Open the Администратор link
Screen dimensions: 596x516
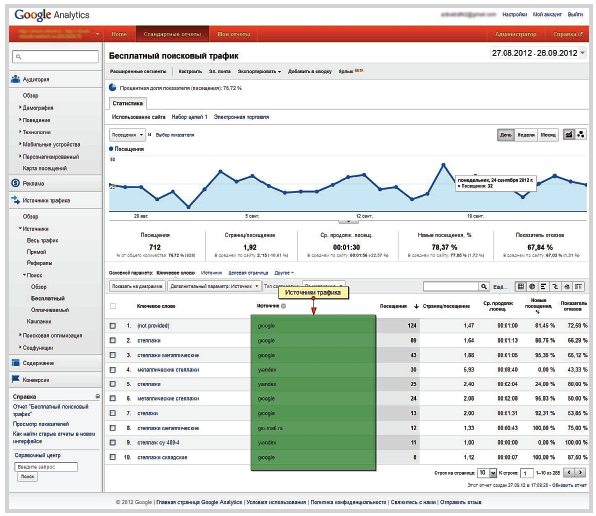click(515, 34)
